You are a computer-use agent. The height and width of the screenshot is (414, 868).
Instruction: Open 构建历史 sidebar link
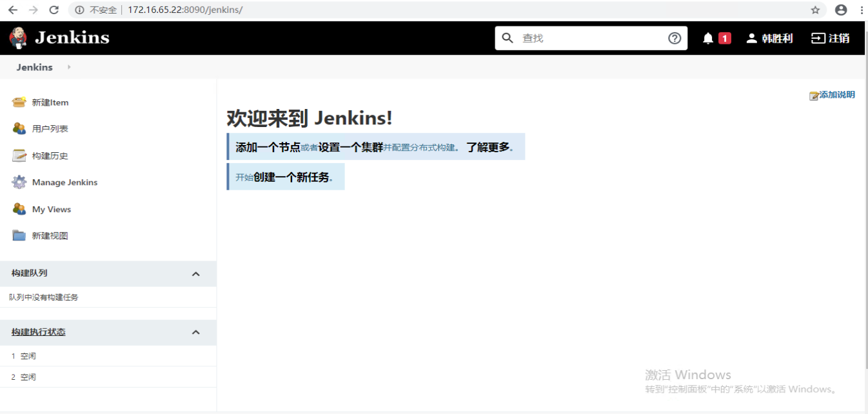[50, 156]
